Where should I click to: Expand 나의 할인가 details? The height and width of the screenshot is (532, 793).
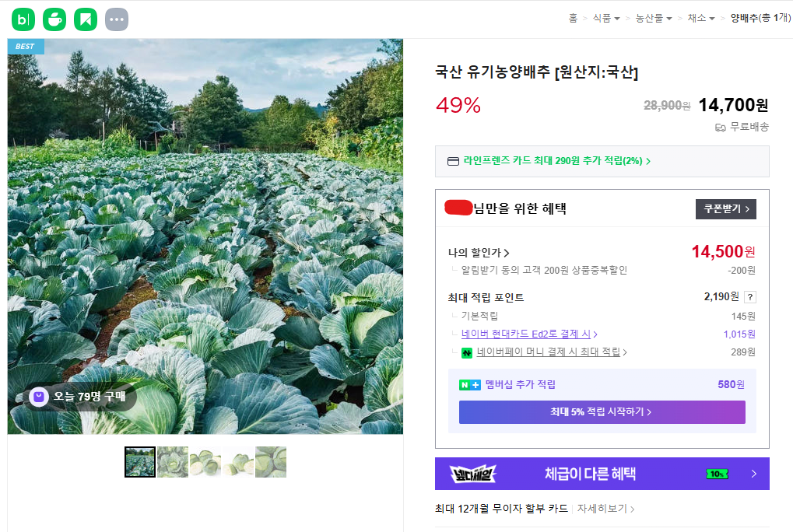(x=479, y=253)
